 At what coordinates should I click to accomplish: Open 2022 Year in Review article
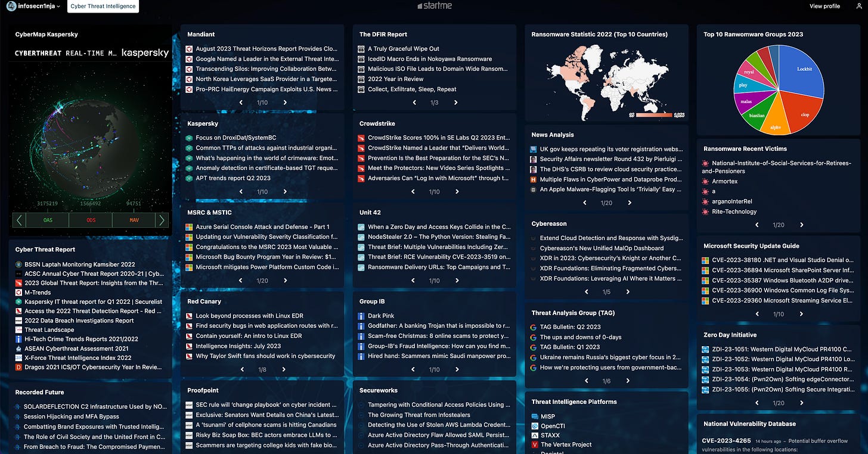396,79
